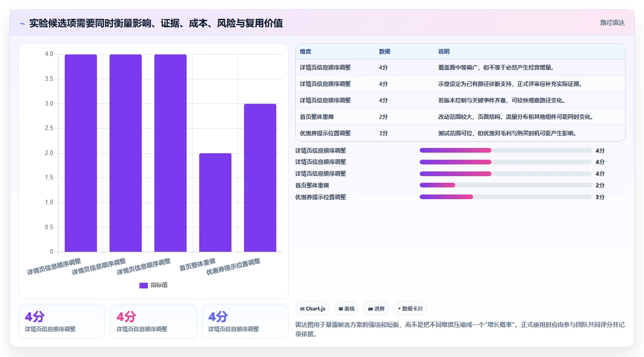This screenshot has width=644, height=357.
Task: Click the 首页整体重做 label in the progress list
Action: click(312, 186)
